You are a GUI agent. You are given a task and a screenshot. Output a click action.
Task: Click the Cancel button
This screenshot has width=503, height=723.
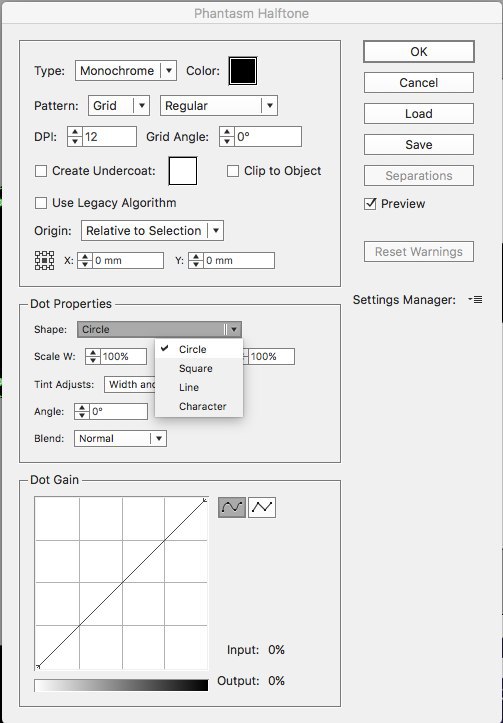419,83
